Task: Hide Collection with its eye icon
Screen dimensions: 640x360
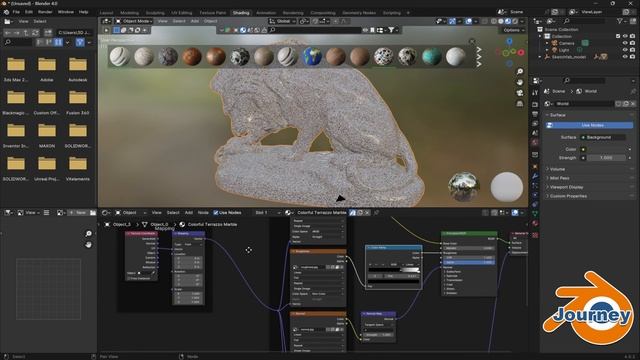Action: [625, 36]
